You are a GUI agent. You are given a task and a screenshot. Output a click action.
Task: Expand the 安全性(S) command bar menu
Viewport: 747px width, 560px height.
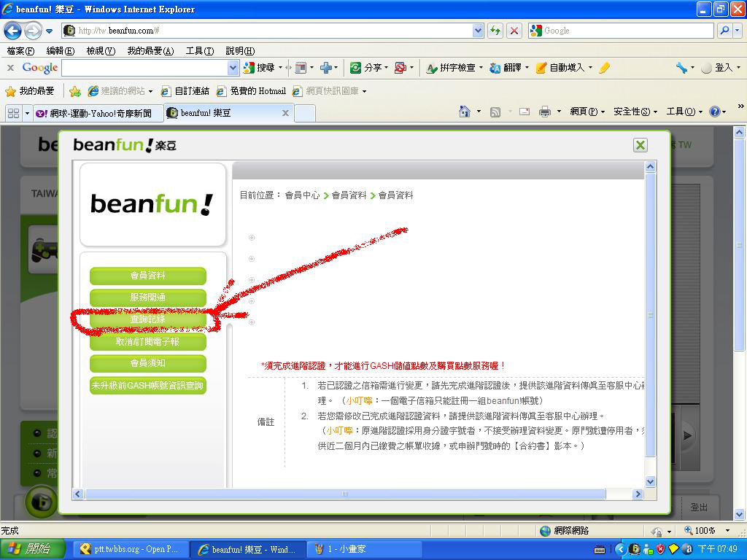[635, 112]
